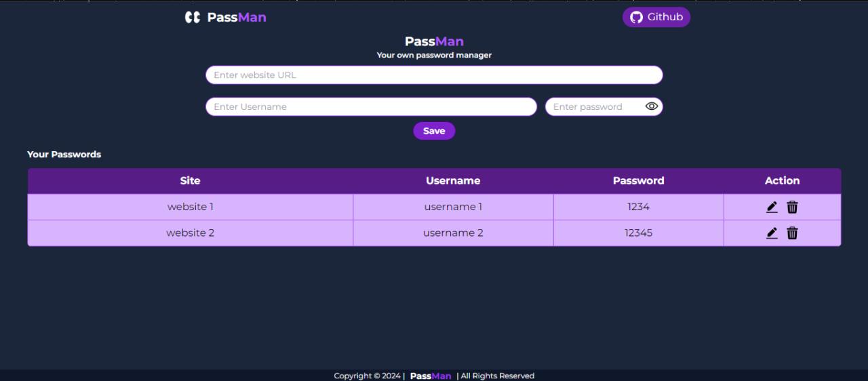
Task: Toggle password visibility eye icon
Action: click(652, 106)
